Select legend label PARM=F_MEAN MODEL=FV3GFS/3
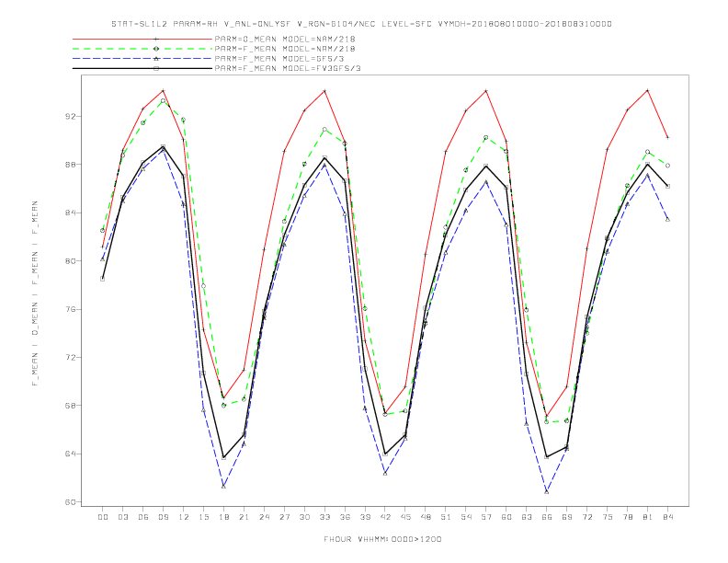Screen dimensions: 728x563 tap(288, 68)
